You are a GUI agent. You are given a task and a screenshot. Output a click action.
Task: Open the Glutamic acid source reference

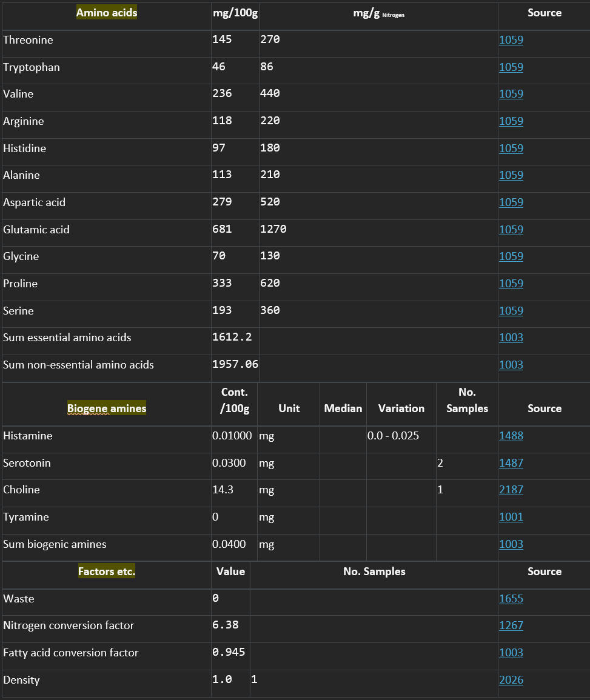511,230
